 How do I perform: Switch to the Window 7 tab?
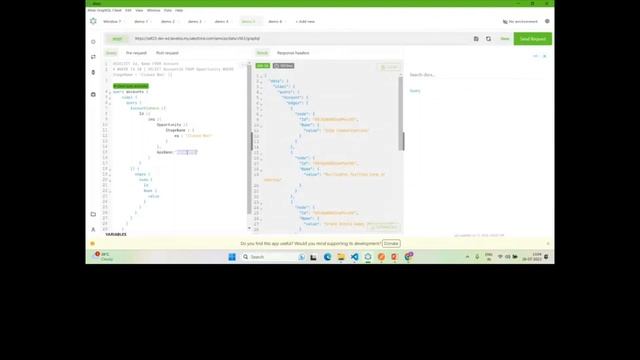tap(112, 22)
